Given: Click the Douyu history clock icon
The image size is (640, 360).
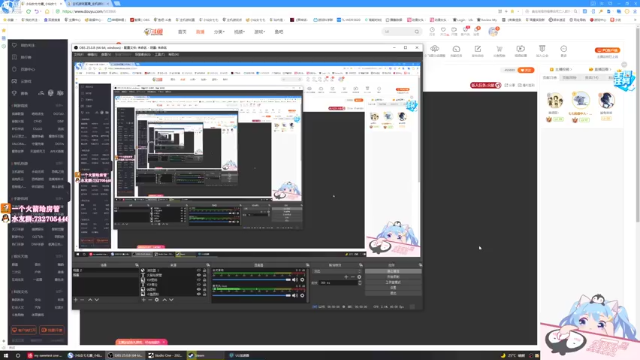Looking at the screenshot, I should 432,30.
